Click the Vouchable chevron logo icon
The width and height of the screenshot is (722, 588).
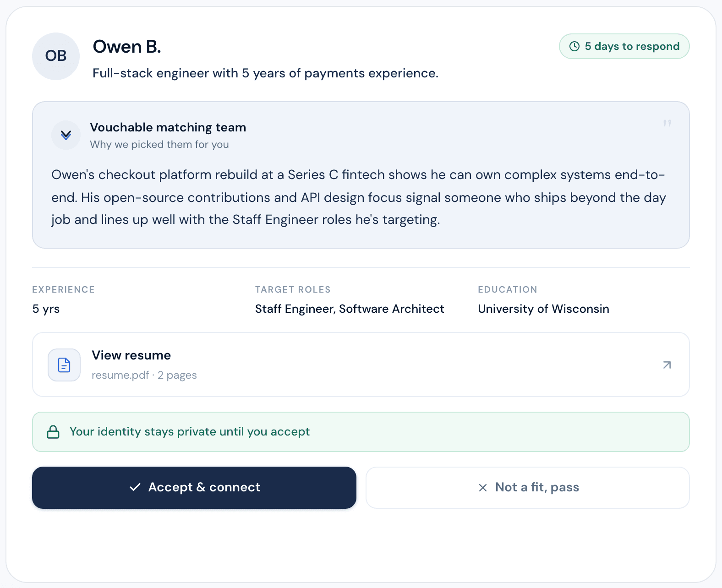(x=66, y=135)
